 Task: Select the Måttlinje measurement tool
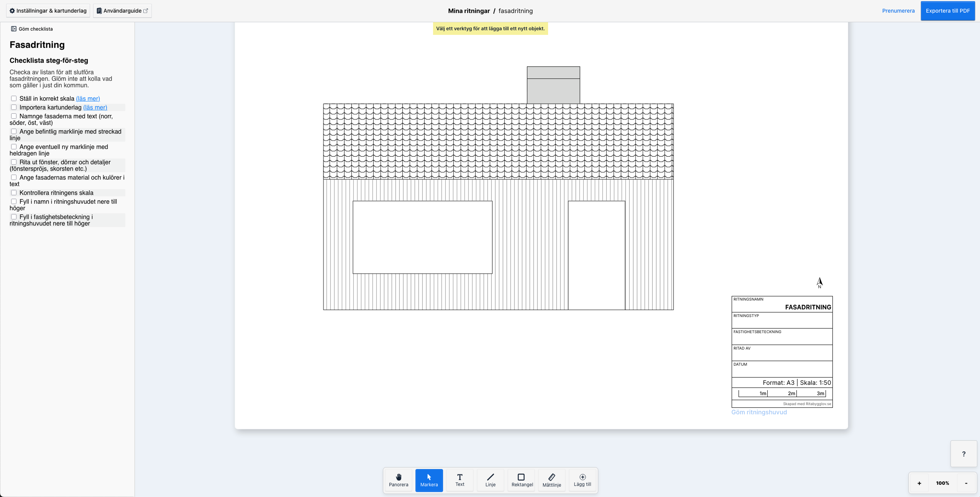pyautogui.click(x=552, y=480)
